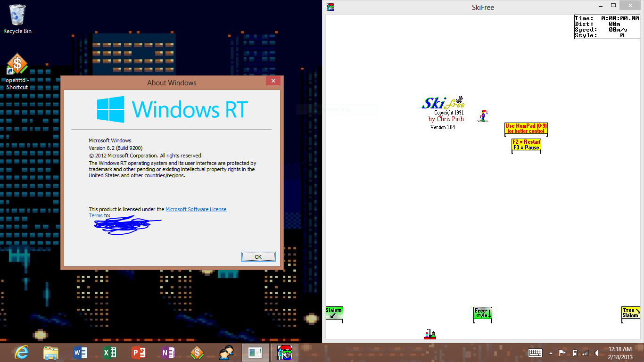Viewport: 644px width, 362px height.
Task: Switch to SkiFree via its taskbar button
Action: (285, 353)
